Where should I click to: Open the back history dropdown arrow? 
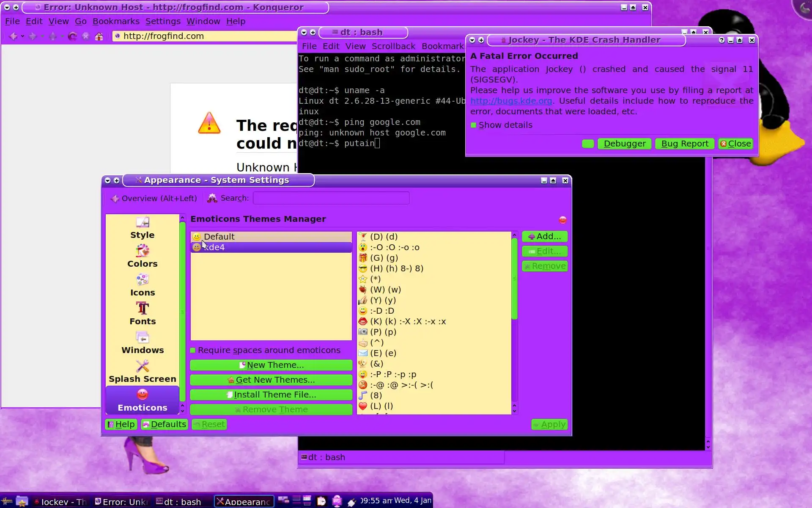[x=23, y=36]
